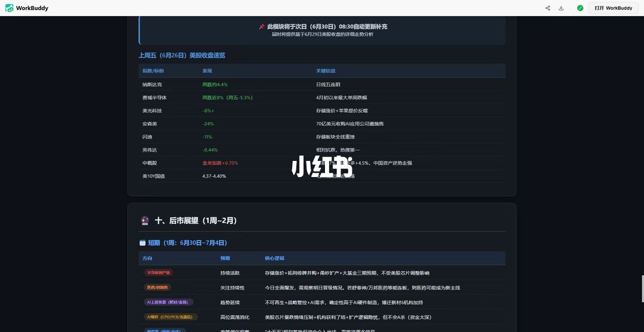This screenshot has height=332, width=644.
Task: Select the AI硬件（CPO/PCB/光通信）yellow tag
Action: [171, 317]
